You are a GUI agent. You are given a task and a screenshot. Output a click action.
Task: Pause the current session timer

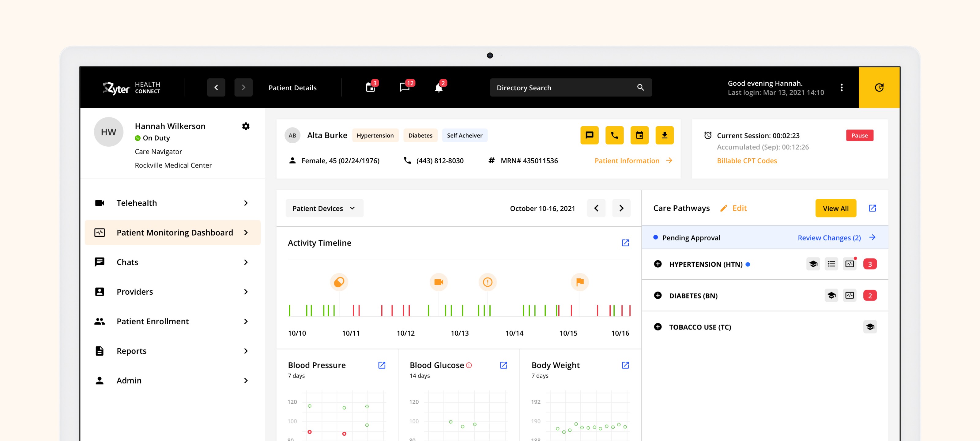pyautogui.click(x=859, y=135)
